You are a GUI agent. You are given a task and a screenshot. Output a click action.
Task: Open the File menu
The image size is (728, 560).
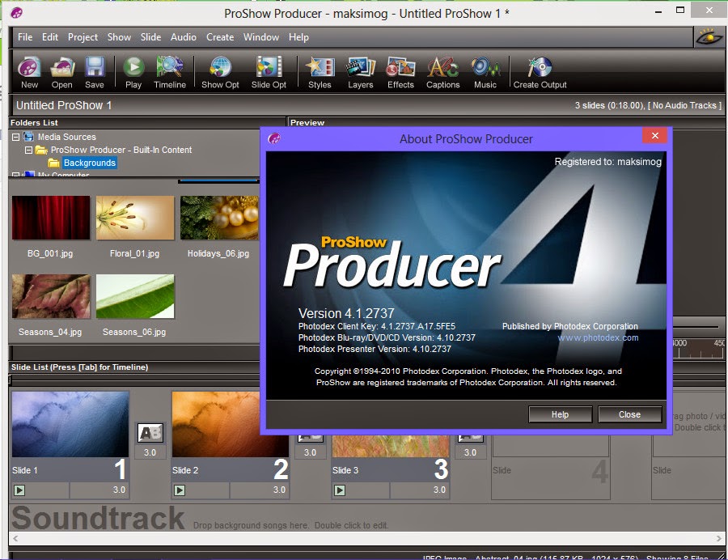(x=25, y=37)
